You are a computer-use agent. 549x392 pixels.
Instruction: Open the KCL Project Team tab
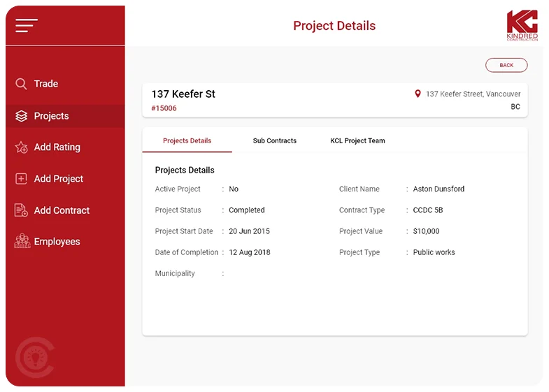(357, 140)
